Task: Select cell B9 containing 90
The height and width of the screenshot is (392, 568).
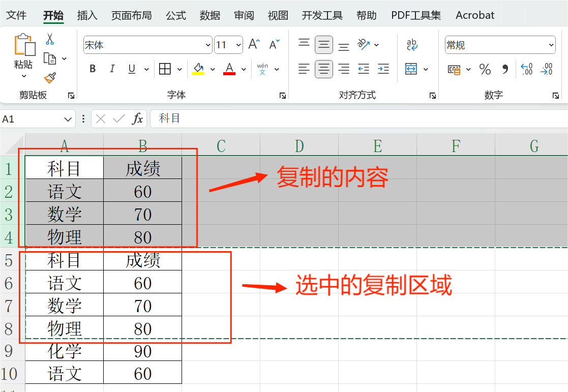Action: [142, 351]
